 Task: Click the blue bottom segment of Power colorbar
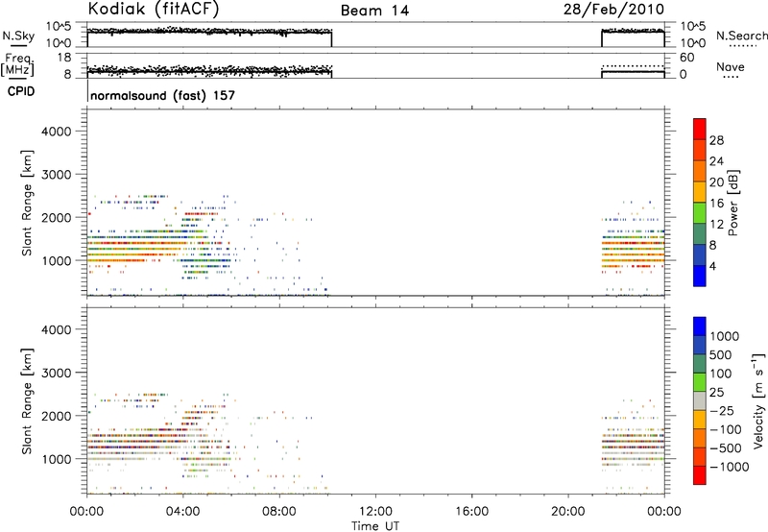700,276
